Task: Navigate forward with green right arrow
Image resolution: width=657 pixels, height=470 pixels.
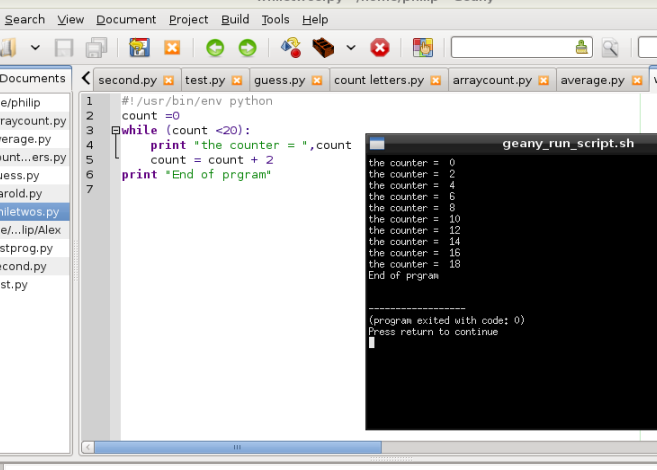Action: tap(247, 47)
